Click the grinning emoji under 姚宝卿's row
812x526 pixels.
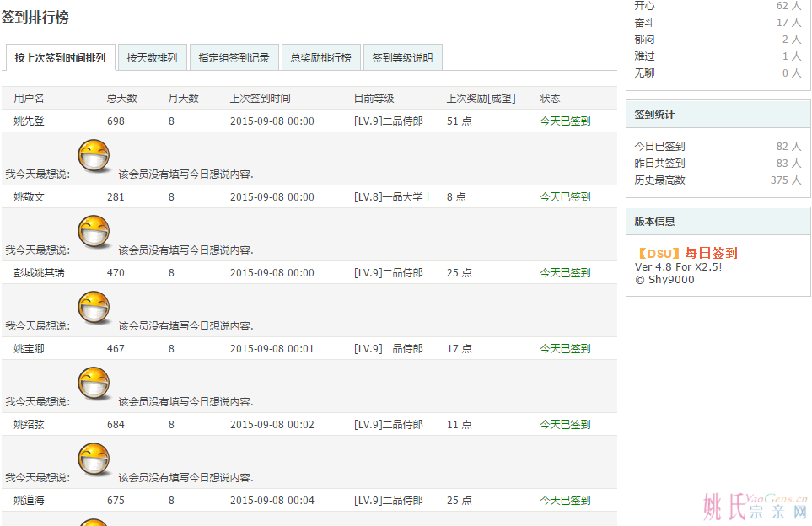[94, 384]
